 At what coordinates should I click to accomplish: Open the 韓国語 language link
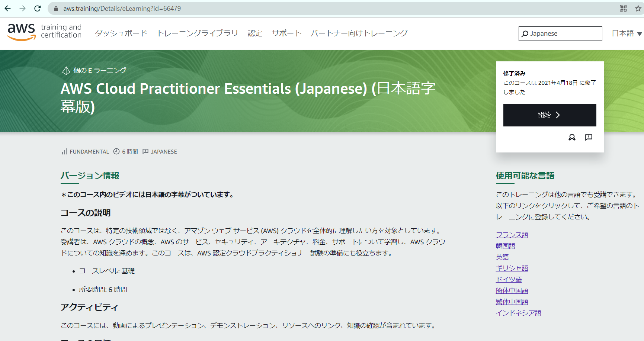506,246
